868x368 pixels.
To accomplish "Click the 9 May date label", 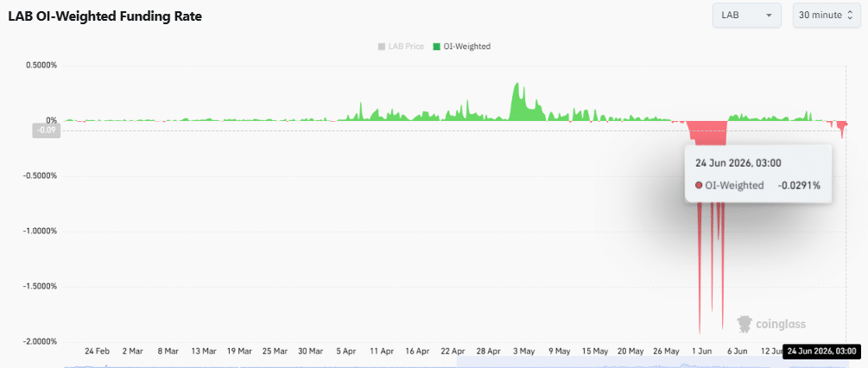I will coord(559,351).
